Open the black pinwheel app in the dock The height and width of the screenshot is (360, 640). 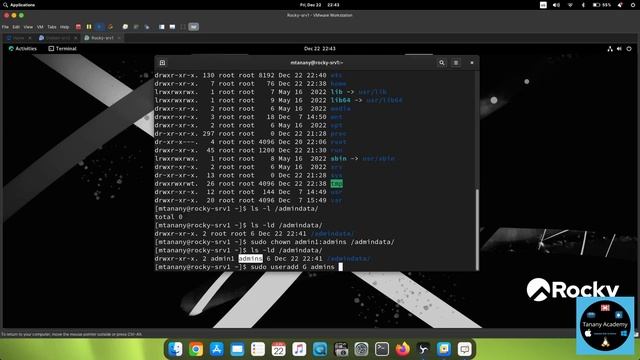tap(423, 349)
